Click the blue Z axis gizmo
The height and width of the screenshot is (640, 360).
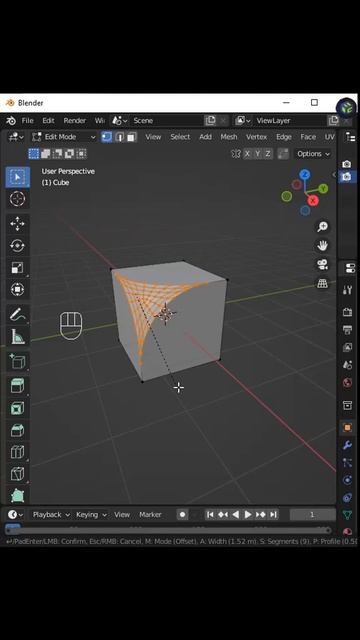(x=304, y=175)
